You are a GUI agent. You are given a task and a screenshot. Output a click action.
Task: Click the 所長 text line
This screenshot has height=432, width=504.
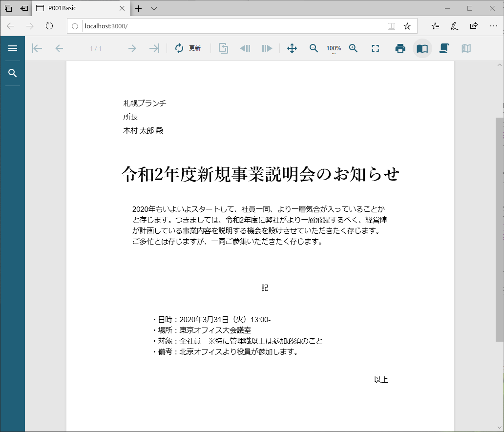(130, 117)
